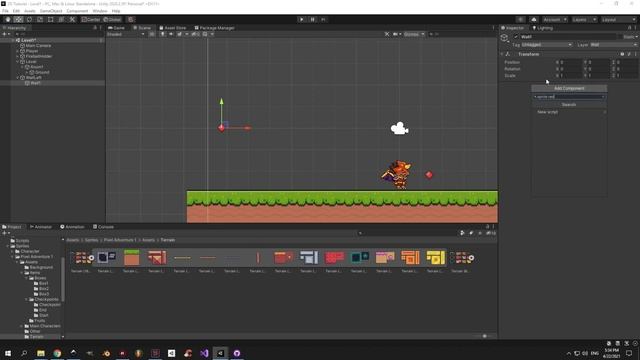The image size is (640, 360).
Task: Switch to the Lighting tab
Action: coord(542,28)
